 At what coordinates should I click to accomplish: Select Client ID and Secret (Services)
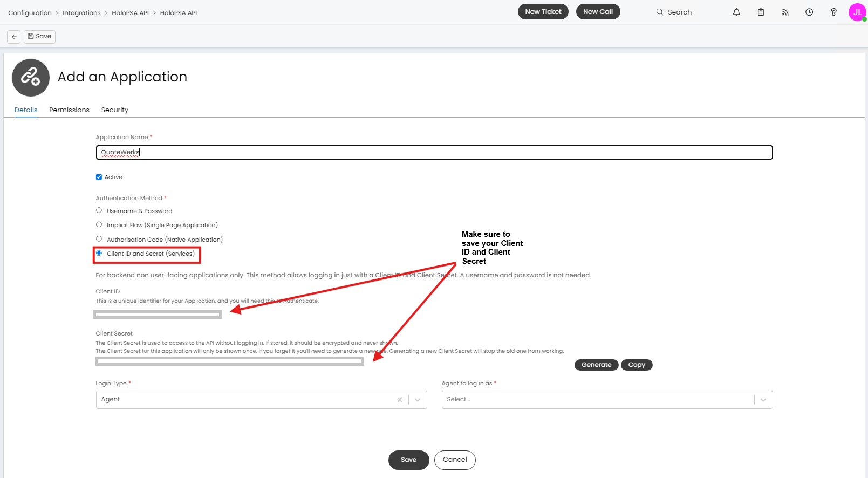[x=99, y=253]
